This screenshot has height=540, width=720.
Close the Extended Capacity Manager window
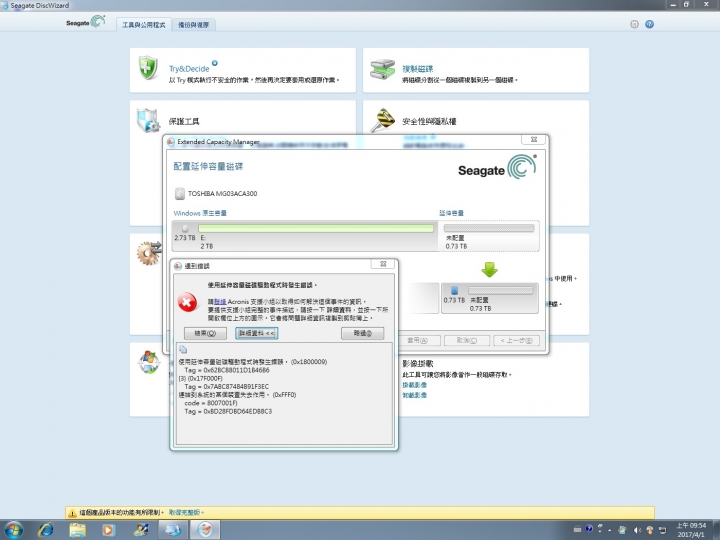pyautogui.click(x=534, y=139)
